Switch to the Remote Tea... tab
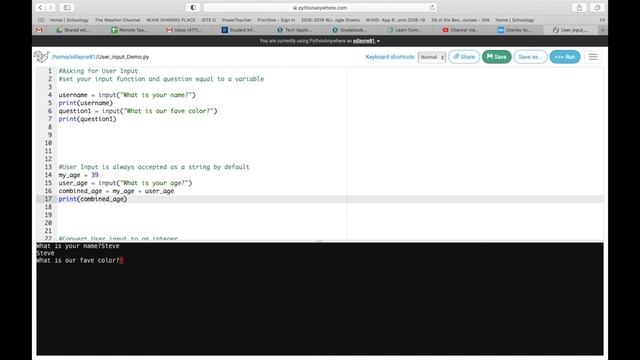640x360 pixels. pos(129,30)
